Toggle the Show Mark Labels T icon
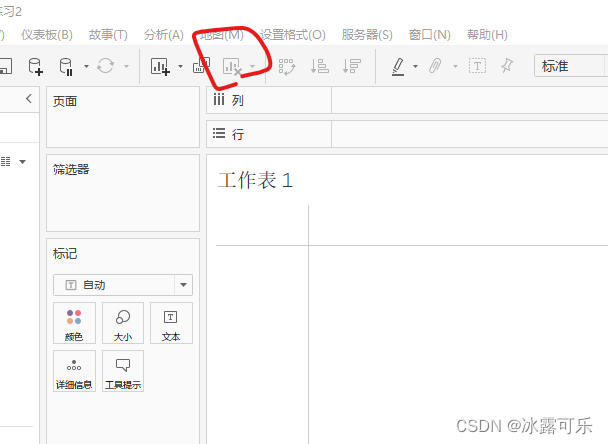This screenshot has height=444, width=608. 477,66
